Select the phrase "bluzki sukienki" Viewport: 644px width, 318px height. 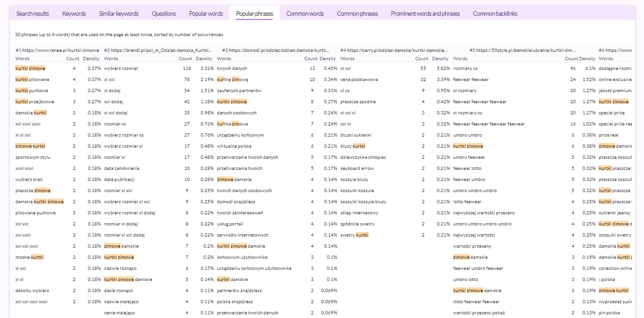356,135
